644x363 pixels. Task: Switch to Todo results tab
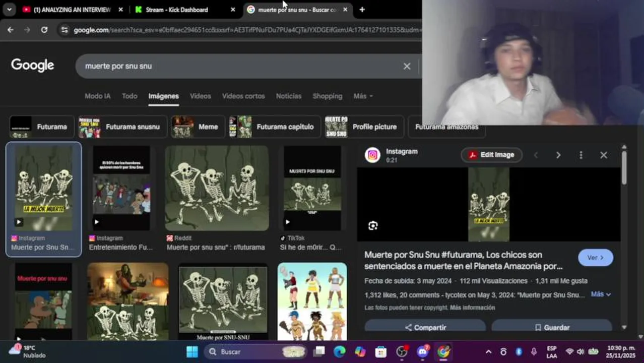[130, 96]
